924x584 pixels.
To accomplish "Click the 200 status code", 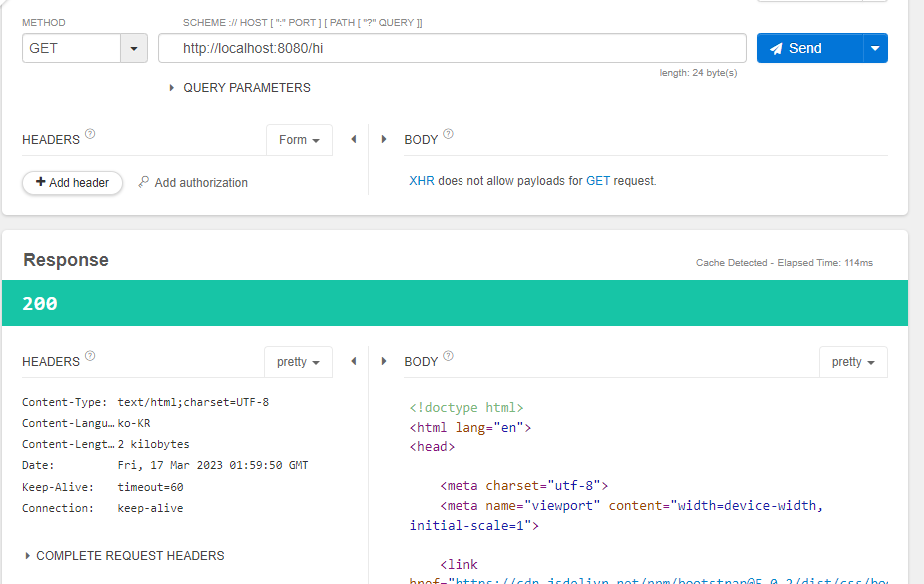I will coord(40,303).
